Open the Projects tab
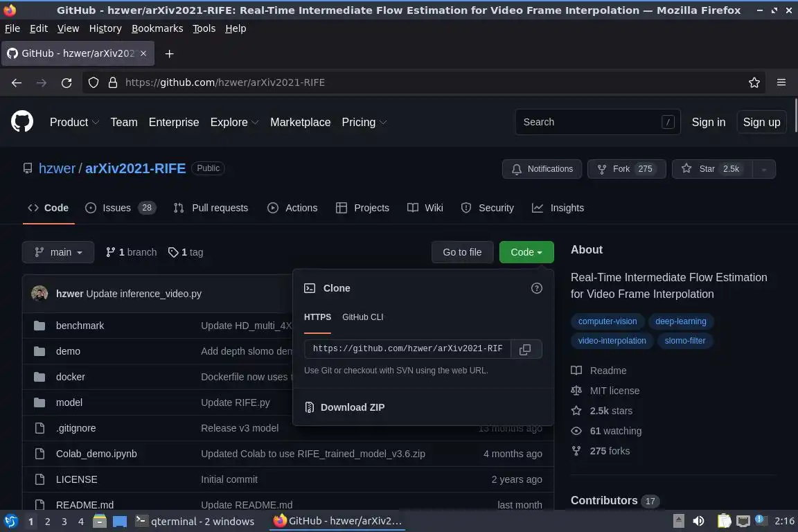Screen dimensions: 798x532 pos(362,208)
